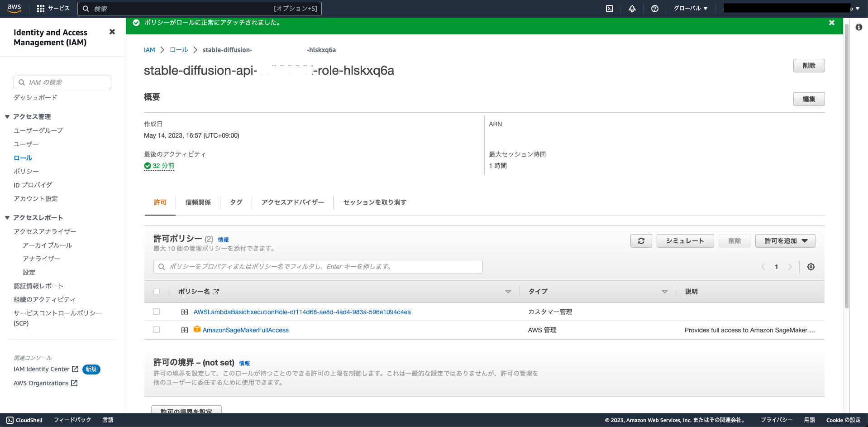Click Cookie の設定 in the footer
The width and height of the screenshot is (868, 427).
pos(843,420)
